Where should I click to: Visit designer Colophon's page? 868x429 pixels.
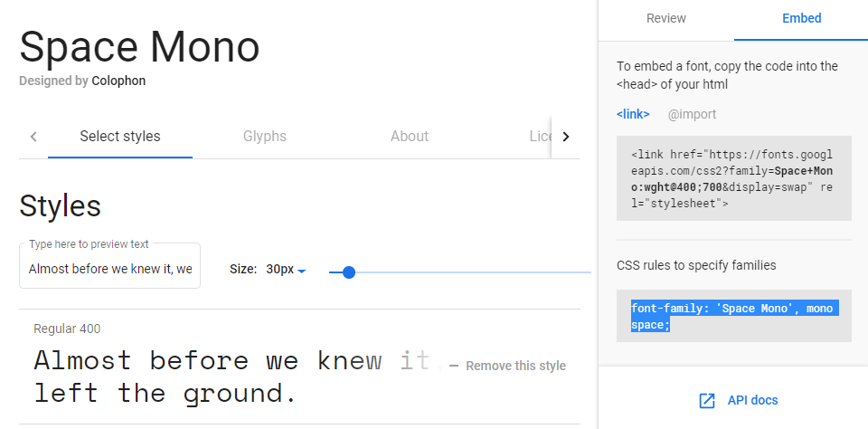118,81
